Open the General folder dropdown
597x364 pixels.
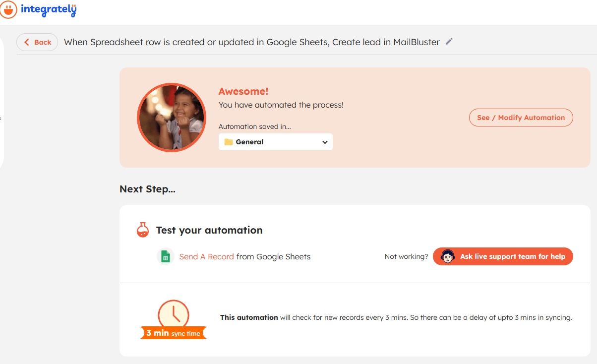point(275,142)
